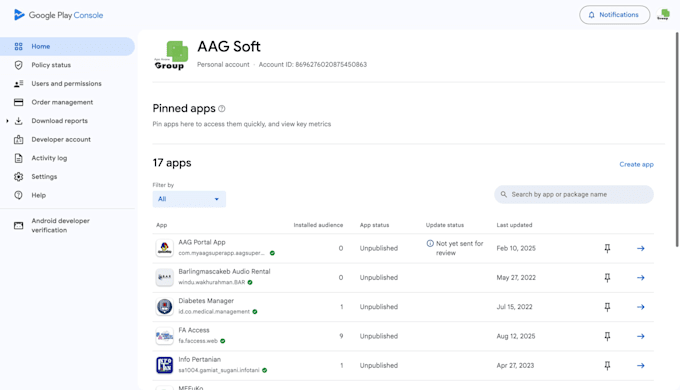The height and width of the screenshot is (390, 680).
Task: Click Info Pertanian app name
Action: pyautogui.click(x=199, y=360)
